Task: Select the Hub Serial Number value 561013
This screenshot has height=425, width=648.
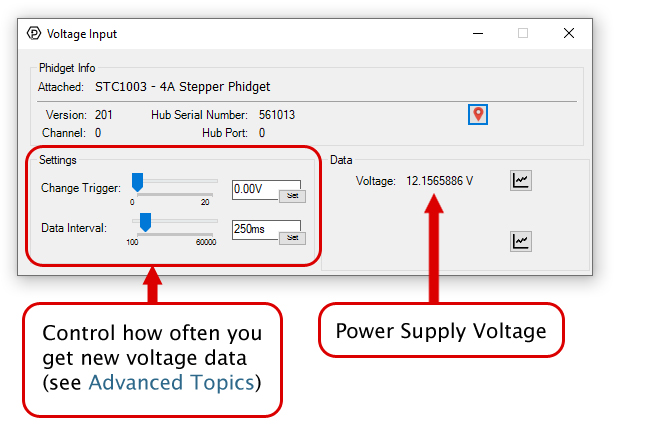Action: [x=277, y=115]
